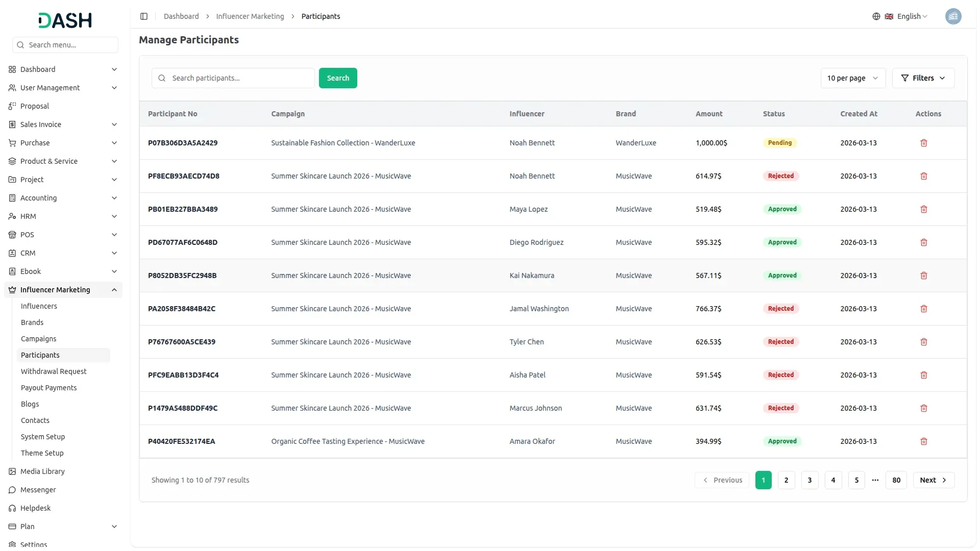Click Influencer Marketing breadcrumb link
The height and width of the screenshot is (551, 980).
pyautogui.click(x=250, y=16)
